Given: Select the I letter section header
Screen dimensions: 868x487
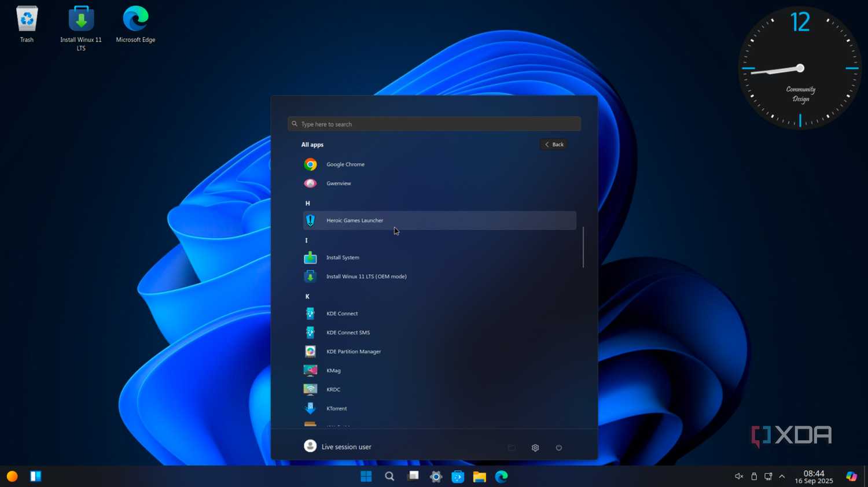Looking at the screenshot, I should (x=306, y=241).
